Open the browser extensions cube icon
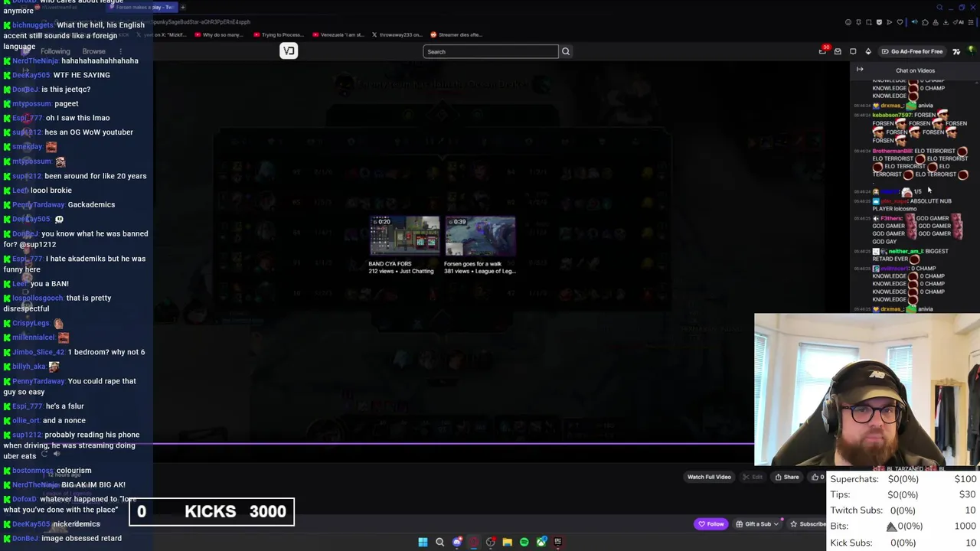This screenshot has width=980, height=551. (925, 22)
